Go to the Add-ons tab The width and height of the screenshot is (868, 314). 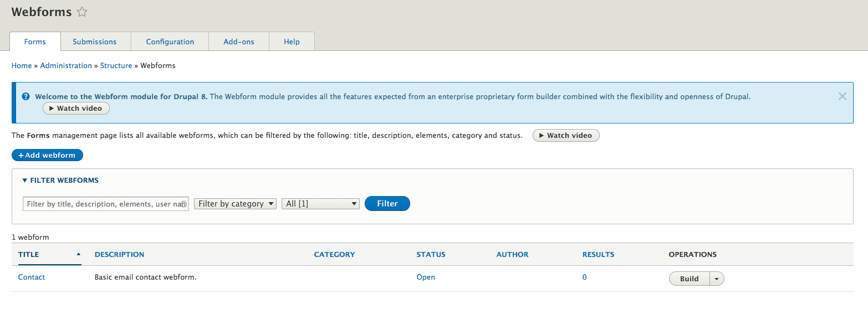pyautogui.click(x=239, y=42)
